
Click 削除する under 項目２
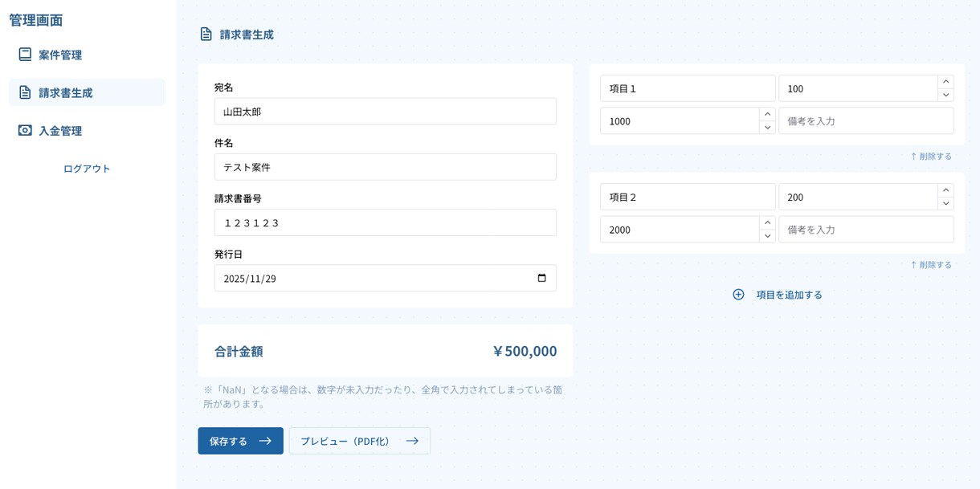pos(931,264)
